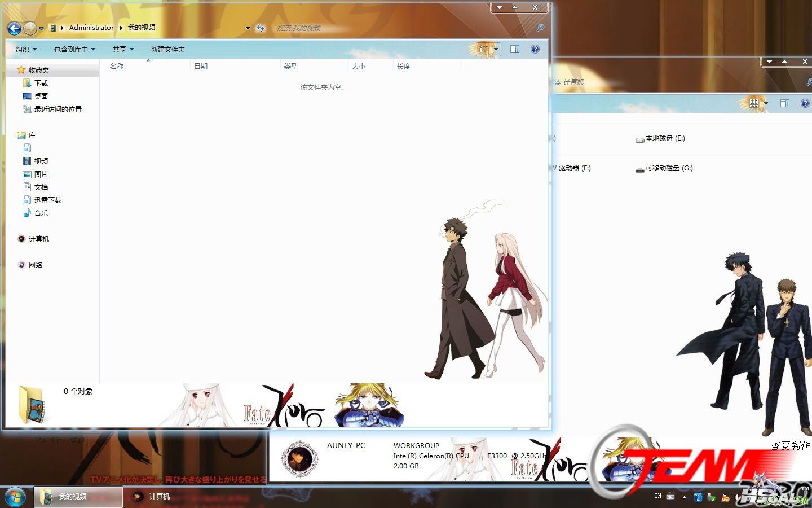Viewport: 812px width, 508px height.
Task: Open 本地磁盘 (E:) in the 计算机 window
Action: (660, 138)
